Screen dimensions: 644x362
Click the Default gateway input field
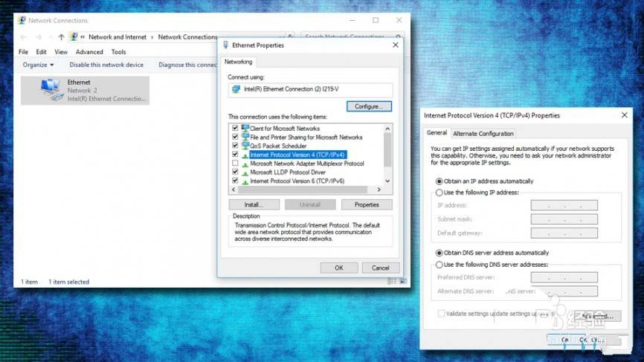pyautogui.click(x=564, y=233)
